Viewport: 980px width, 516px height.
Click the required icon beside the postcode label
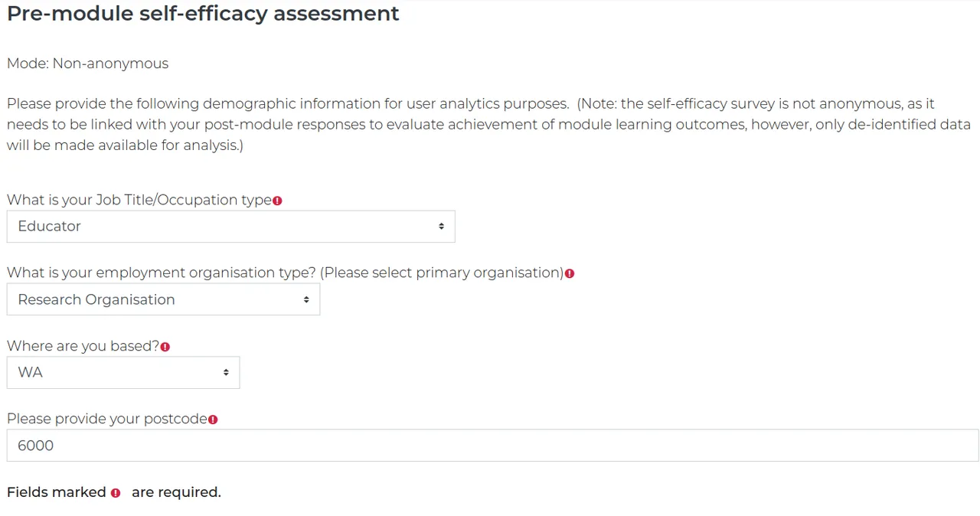[x=213, y=420]
